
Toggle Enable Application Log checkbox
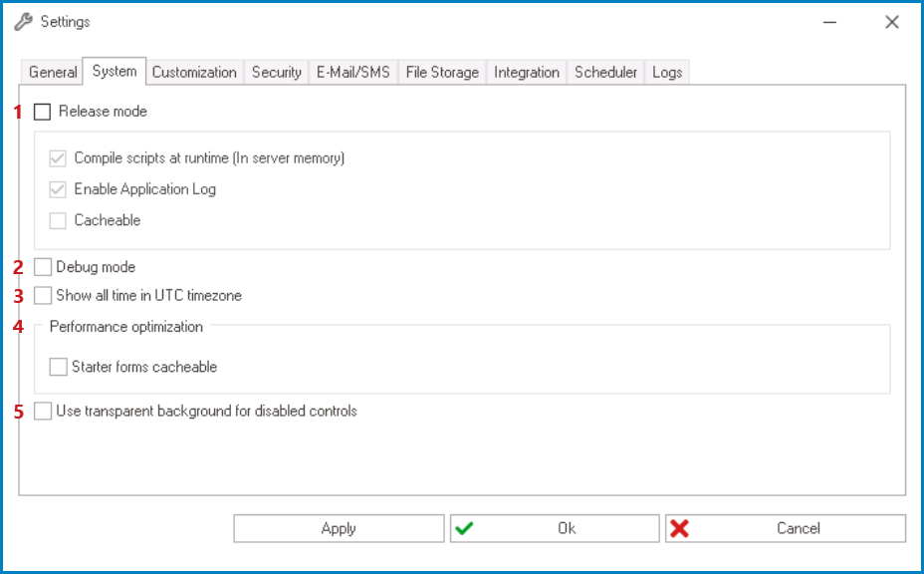58,188
